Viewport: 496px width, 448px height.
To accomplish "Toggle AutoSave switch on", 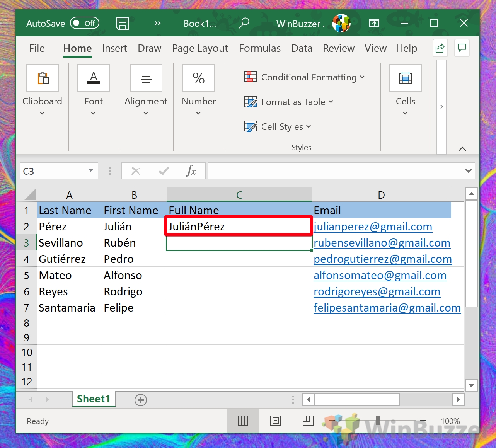I will point(85,23).
